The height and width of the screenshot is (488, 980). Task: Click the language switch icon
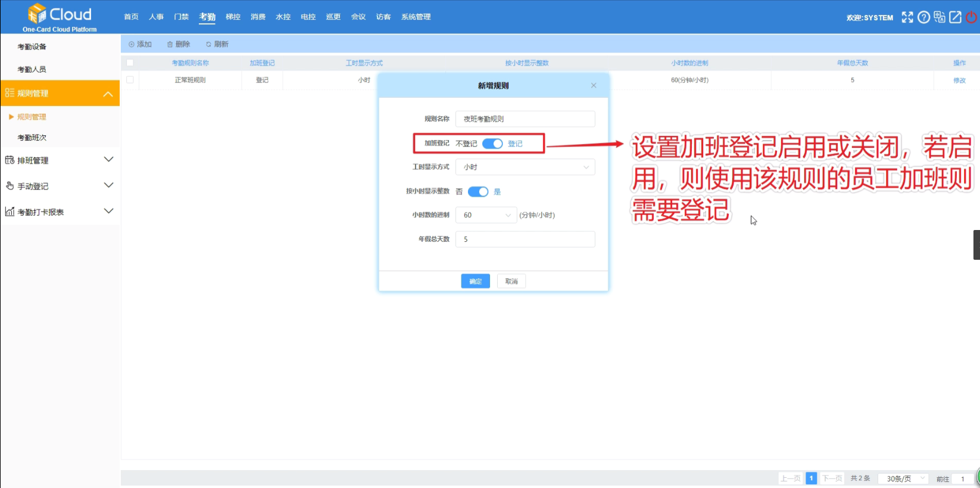[x=940, y=17]
